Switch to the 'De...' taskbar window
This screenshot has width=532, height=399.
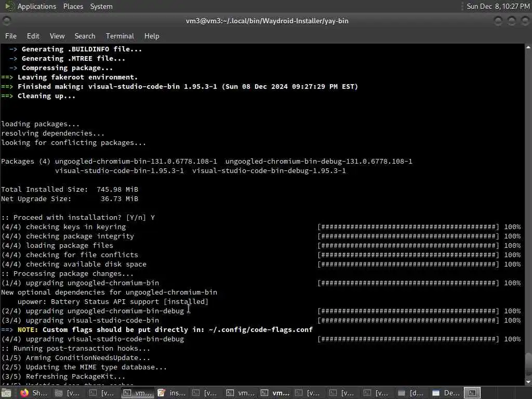[x=446, y=393]
